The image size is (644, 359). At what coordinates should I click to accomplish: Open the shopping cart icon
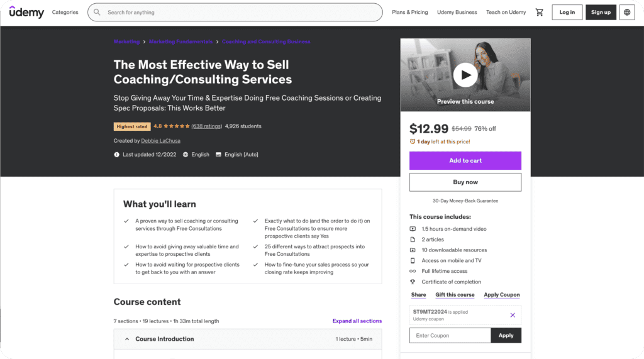tap(539, 12)
